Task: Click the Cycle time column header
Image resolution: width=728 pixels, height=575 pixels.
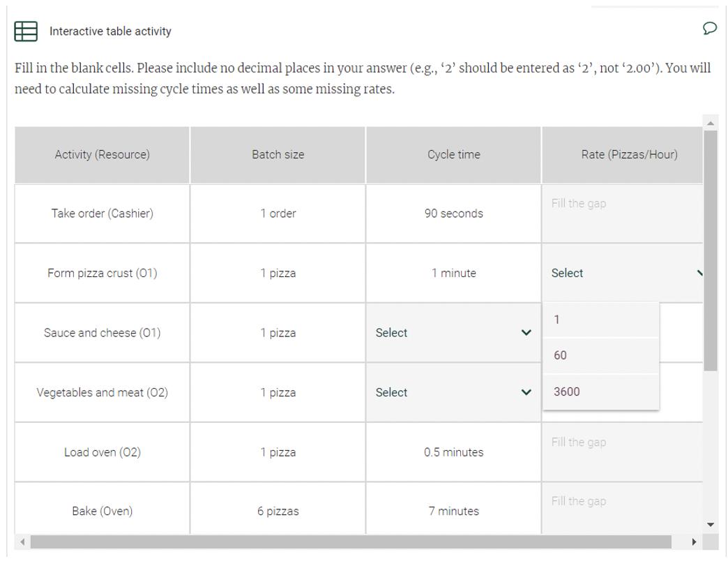Action: click(x=453, y=155)
